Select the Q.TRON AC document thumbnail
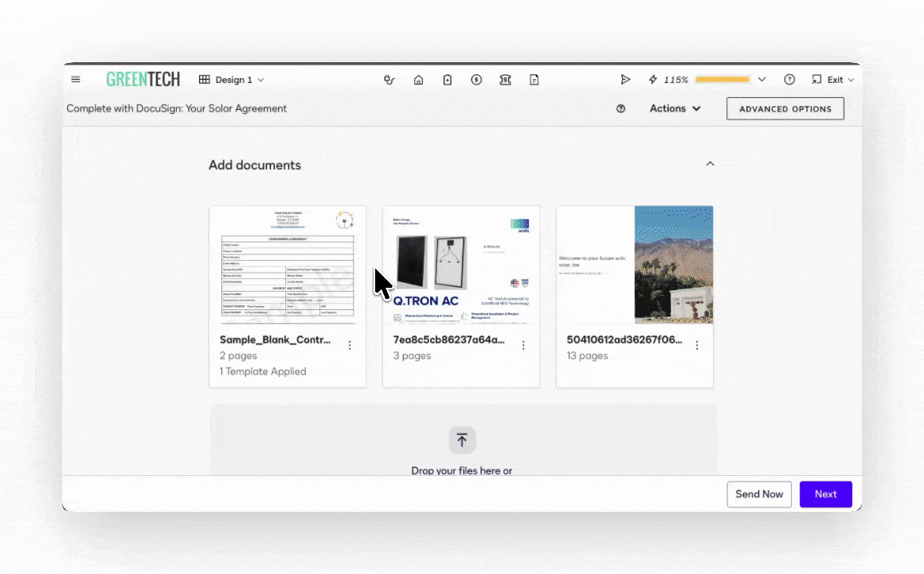The image size is (924, 574). 461,265
